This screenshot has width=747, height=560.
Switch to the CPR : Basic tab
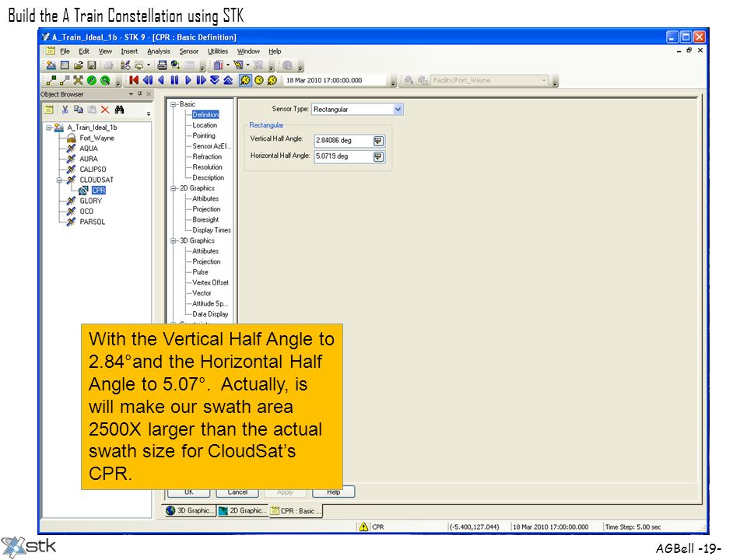(296, 511)
